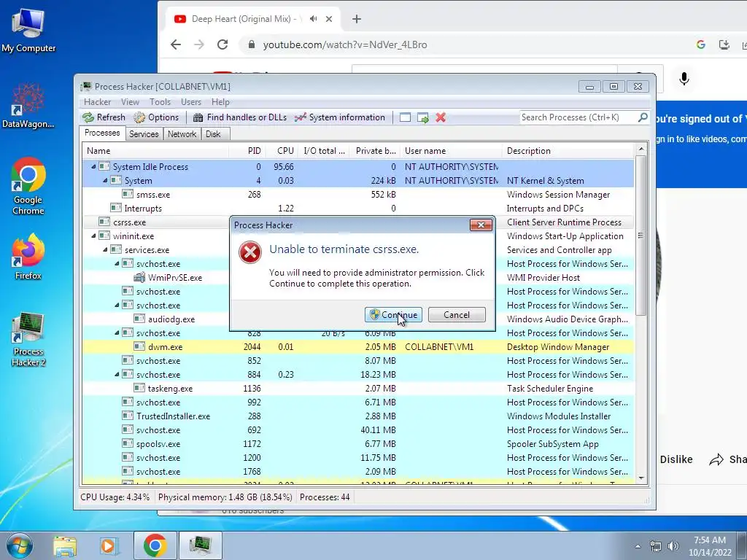
Task: Click the search magnifier icon
Action: click(x=643, y=117)
